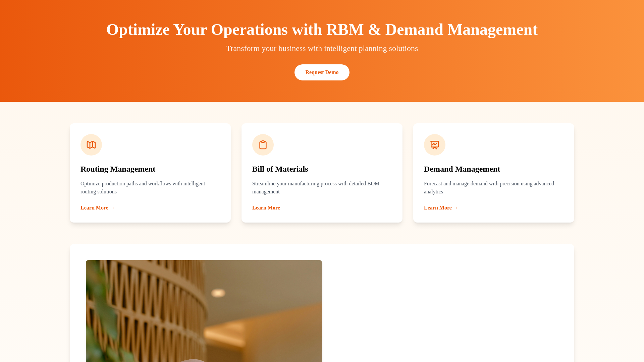
Task: Select the Bill of Materials heading
Action: 280,169
